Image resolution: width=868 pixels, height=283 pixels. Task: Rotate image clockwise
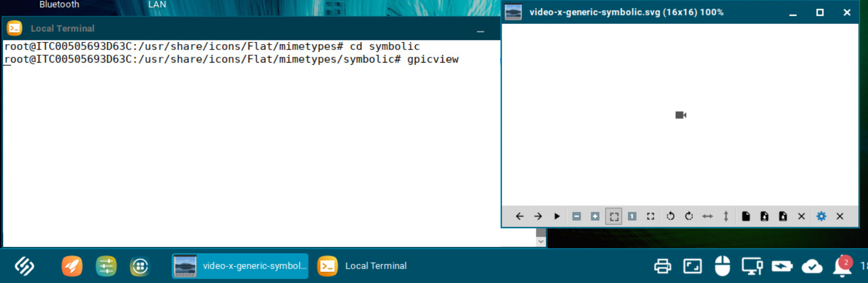[689, 216]
